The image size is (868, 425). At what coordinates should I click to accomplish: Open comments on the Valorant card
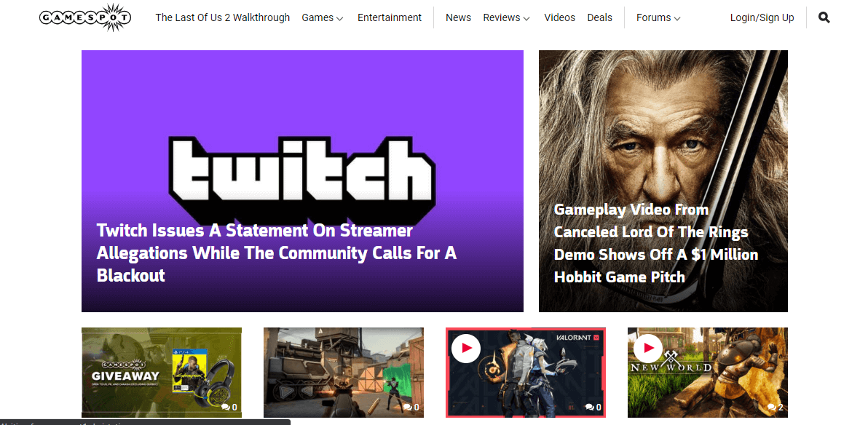[593, 408]
